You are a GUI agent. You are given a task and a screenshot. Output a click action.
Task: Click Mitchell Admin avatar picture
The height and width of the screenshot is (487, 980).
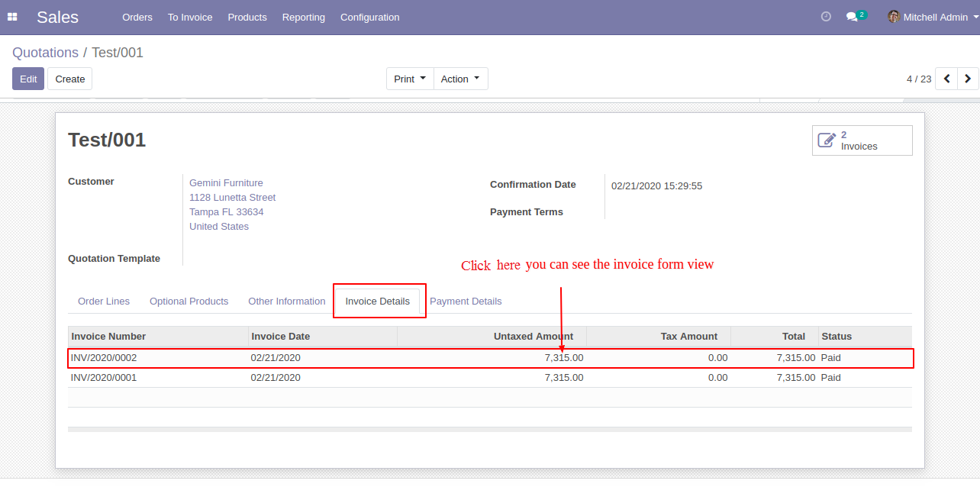click(894, 17)
